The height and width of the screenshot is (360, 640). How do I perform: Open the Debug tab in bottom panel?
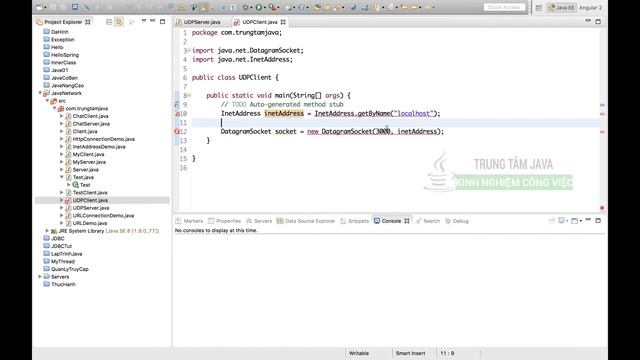[457, 221]
